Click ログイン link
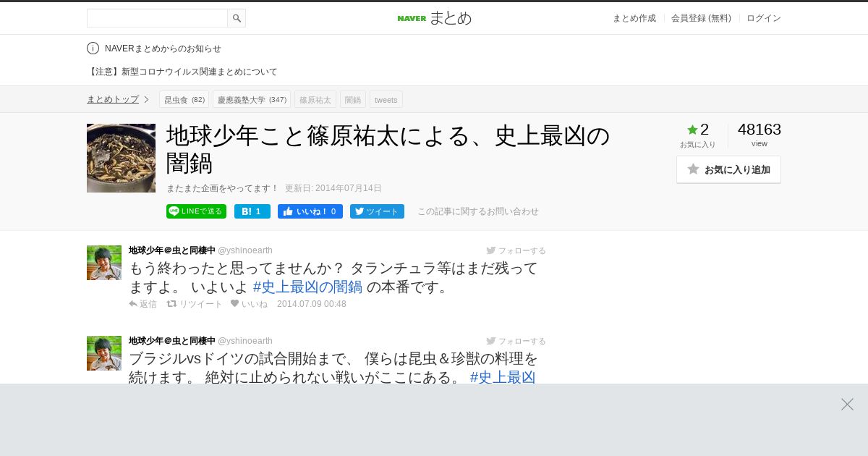 764,18
